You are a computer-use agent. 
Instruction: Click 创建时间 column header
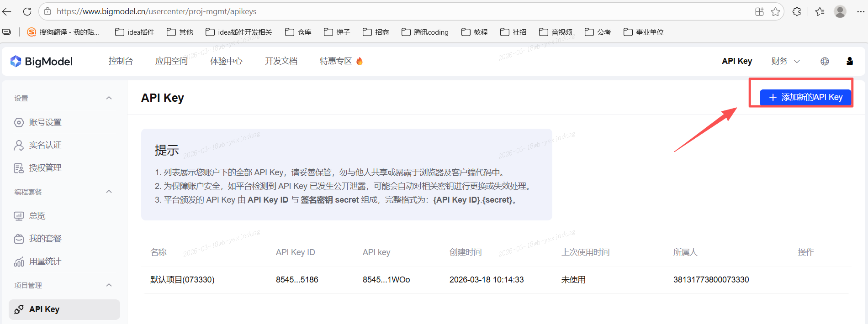click(x=466, y=252)
